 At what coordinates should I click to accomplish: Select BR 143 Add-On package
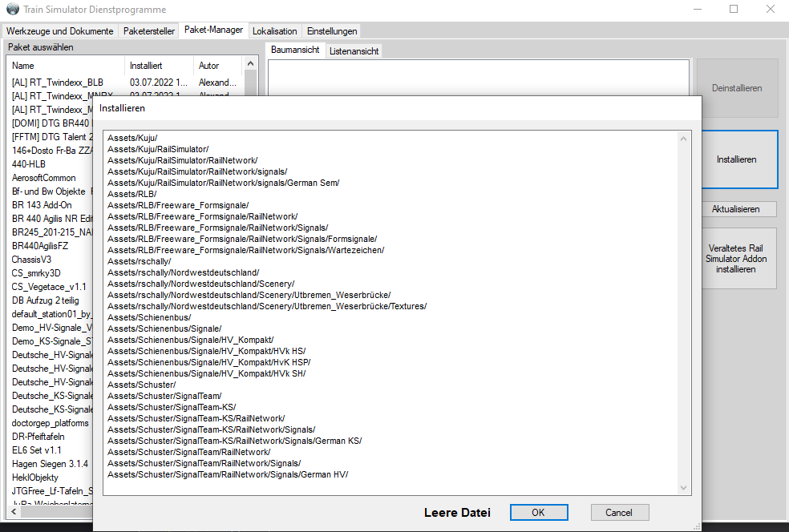tap(42, 204)
